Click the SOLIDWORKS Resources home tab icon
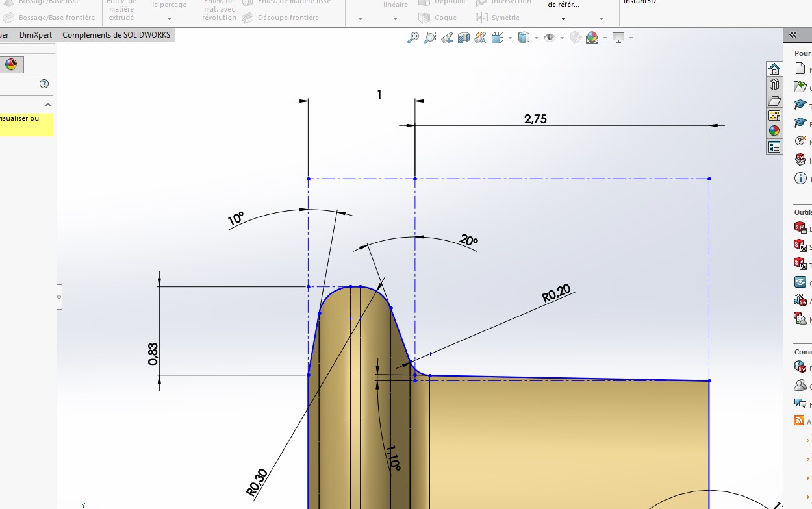 [x=774, y=69]
